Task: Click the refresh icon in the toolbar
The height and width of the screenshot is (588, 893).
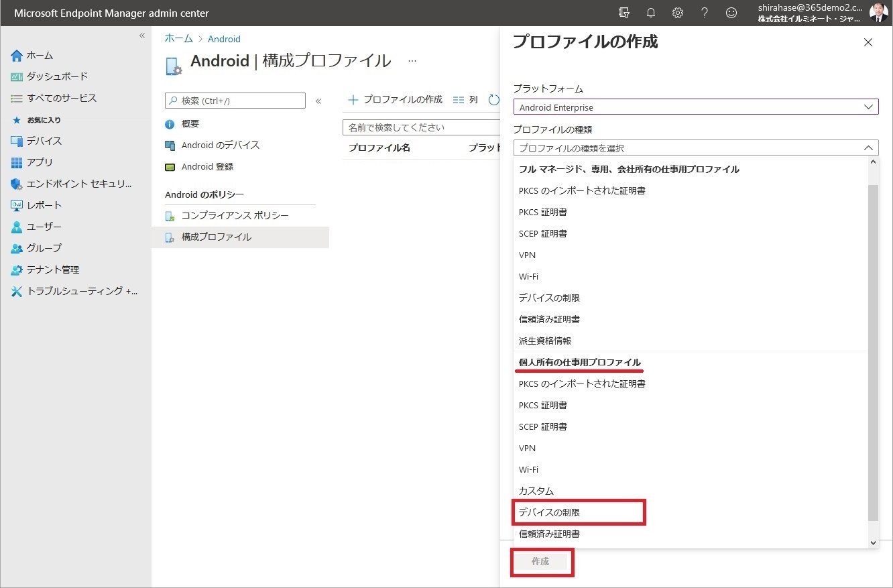Action: (x=494, y=100)
